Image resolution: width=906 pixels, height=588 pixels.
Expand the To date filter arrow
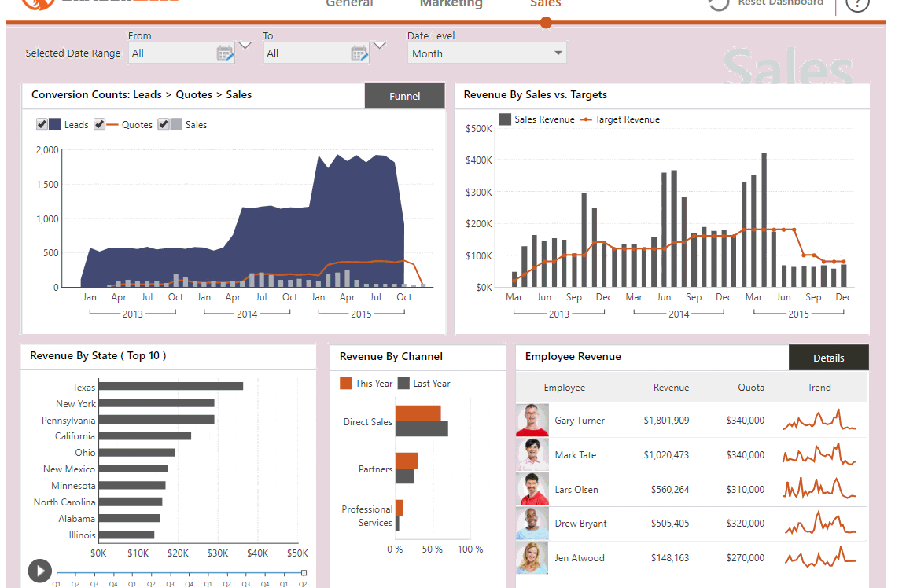[x=380, y=46]
